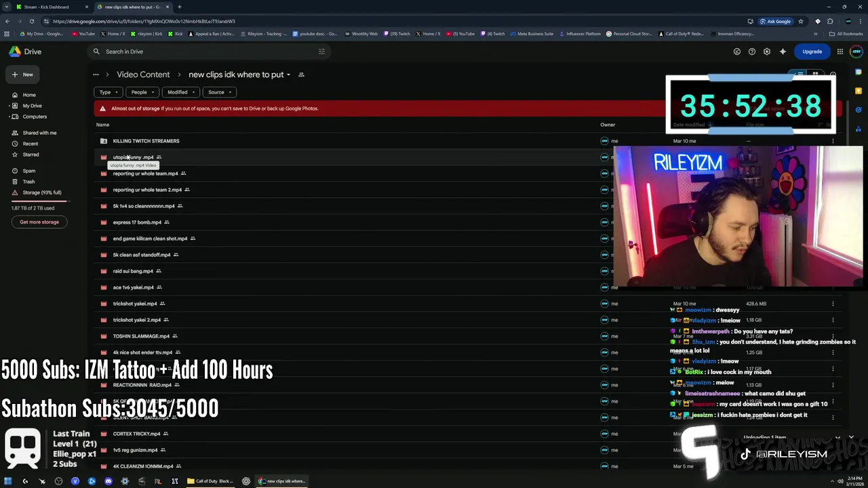Open the Chrome extensions puzzle icon
The width and height of the screenshot is (868, 488).
click(830, 21)
